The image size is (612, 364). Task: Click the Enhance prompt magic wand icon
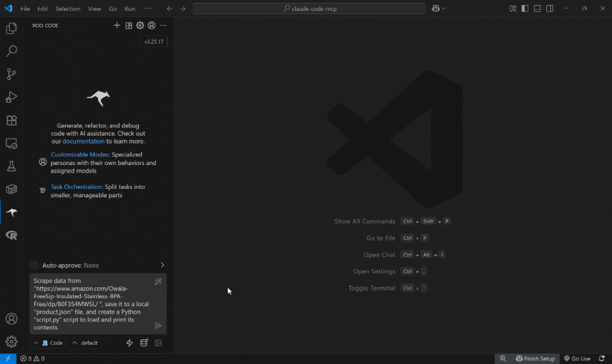pyautogui.click(x=158, y=282)
